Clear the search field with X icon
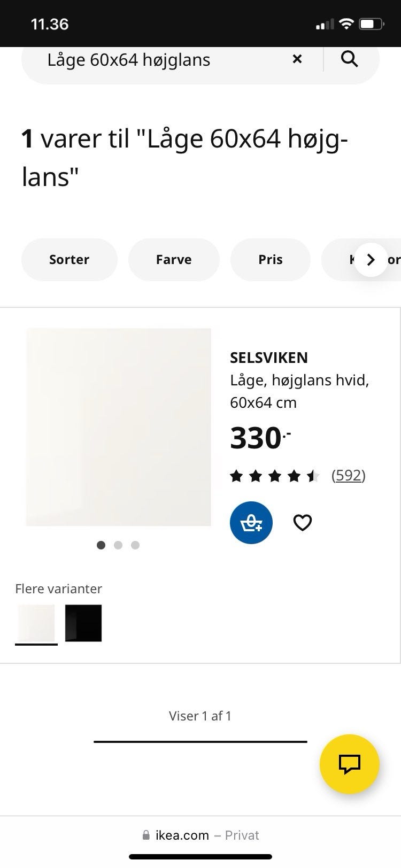This screenshot has height=868, width=401. [297, 59]
